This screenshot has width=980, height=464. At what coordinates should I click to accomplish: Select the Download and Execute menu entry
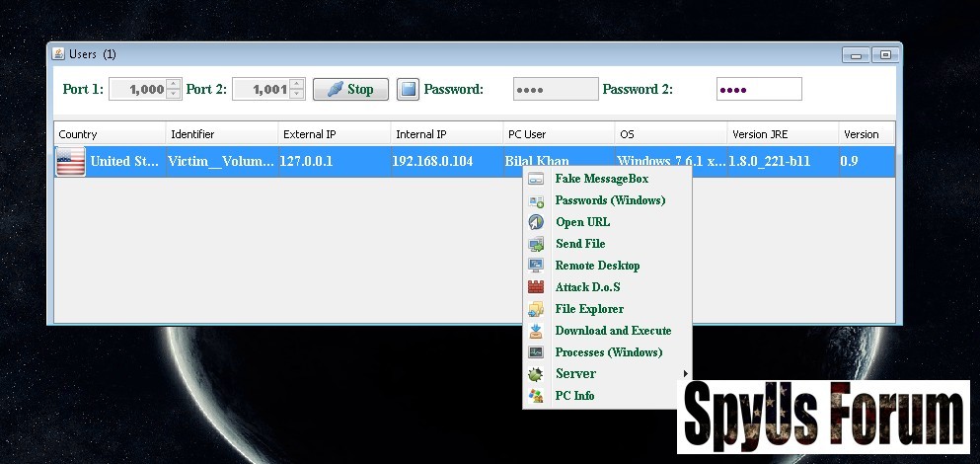tap(612, 331)
